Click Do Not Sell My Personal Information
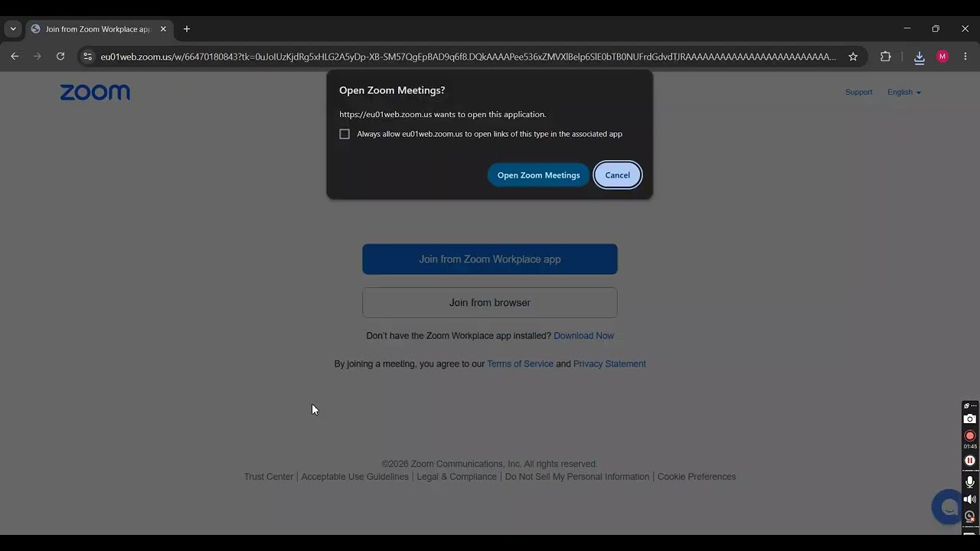Viewport: 980px width, 551px height. [577, 477]
